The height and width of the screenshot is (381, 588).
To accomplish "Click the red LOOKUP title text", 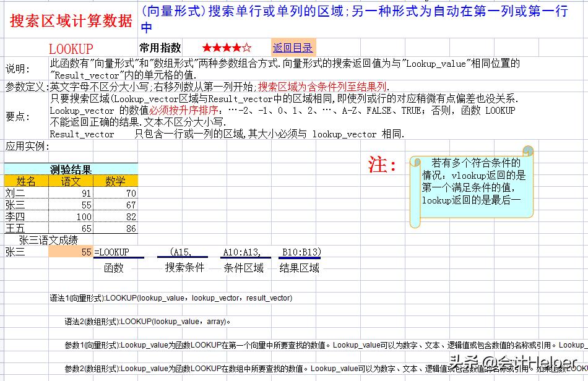I will coord(70,48).
